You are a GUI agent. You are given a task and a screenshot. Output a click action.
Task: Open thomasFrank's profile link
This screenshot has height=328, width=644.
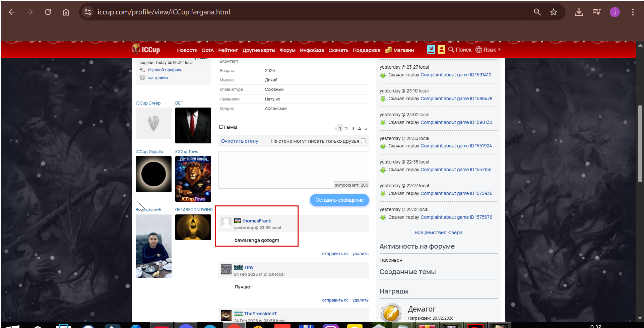click(257, 221)
